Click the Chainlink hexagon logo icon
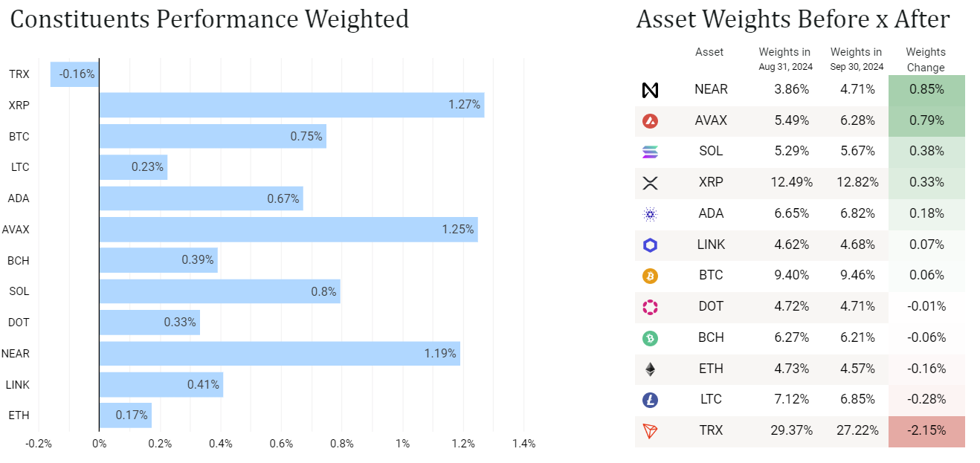Image resolution: width=980 pixels, height=463 pixels. 650,245
